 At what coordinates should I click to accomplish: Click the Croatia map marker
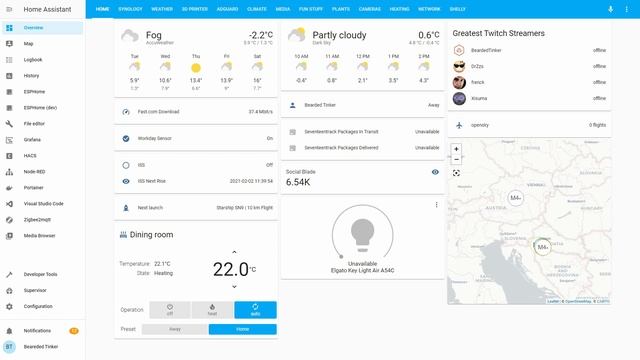(x=542, y=247)
